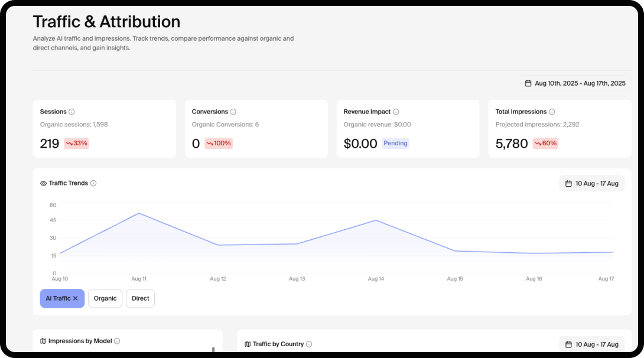Click the Total Impressions info icon

[x=552, y=112]
